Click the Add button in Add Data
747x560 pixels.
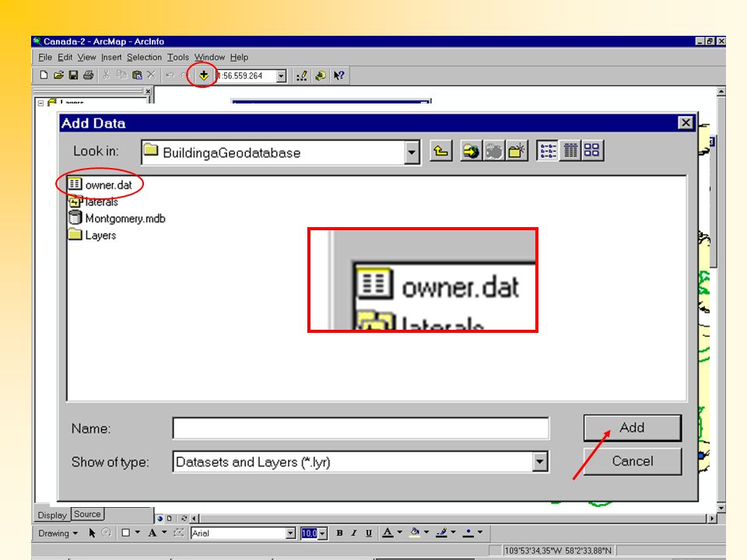[632, 428]
